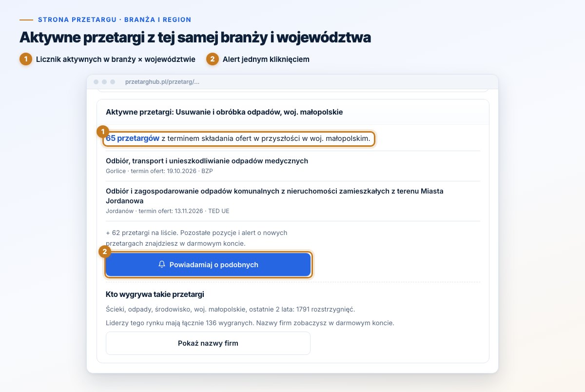The height and width of the screenshot is (392, 585).
Task: Click the first gray window control dot
Action: [x=96, y=82]
